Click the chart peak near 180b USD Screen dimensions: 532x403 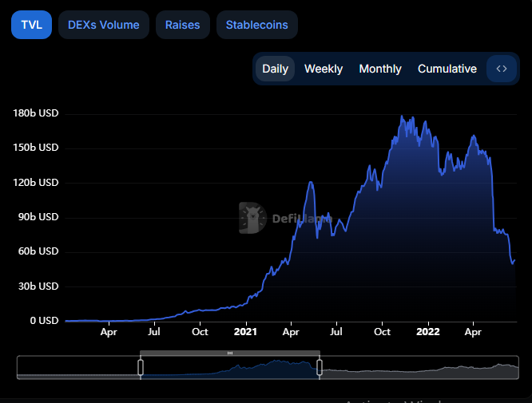pos(402,117)
